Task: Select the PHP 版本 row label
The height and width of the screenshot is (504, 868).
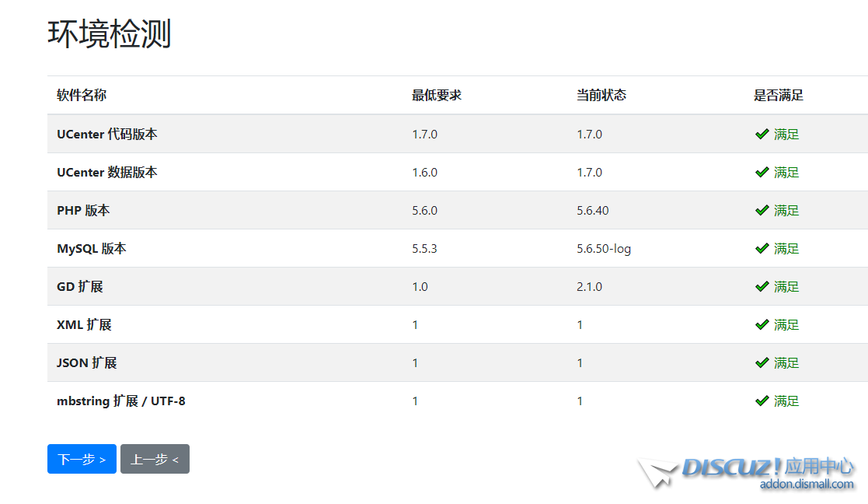Action: tap(83, 211)
